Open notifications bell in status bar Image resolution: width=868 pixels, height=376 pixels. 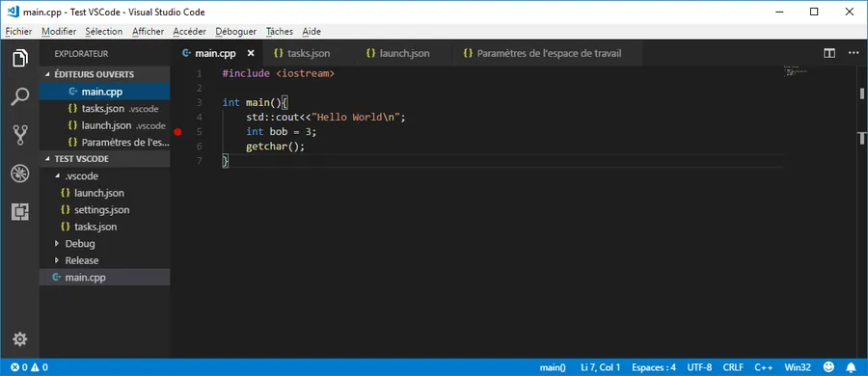852,367
